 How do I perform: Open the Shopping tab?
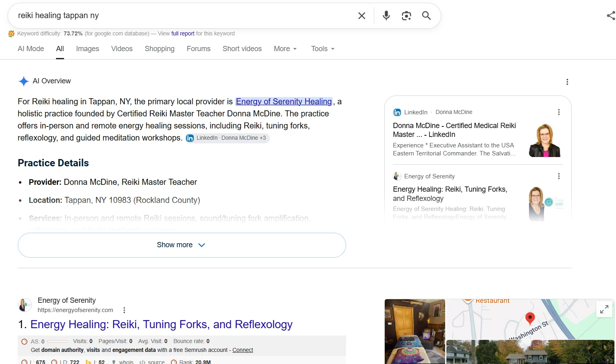coord(160,49)
